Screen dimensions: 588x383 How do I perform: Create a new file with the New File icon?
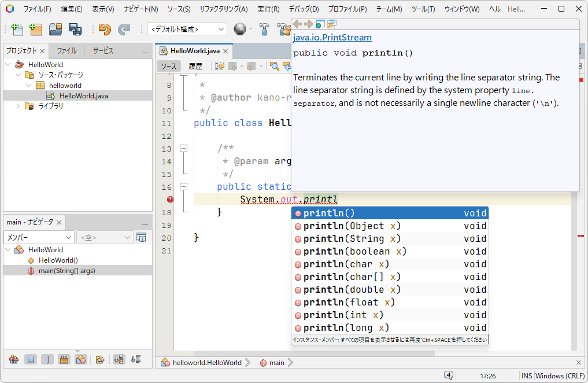coord(17,30)
